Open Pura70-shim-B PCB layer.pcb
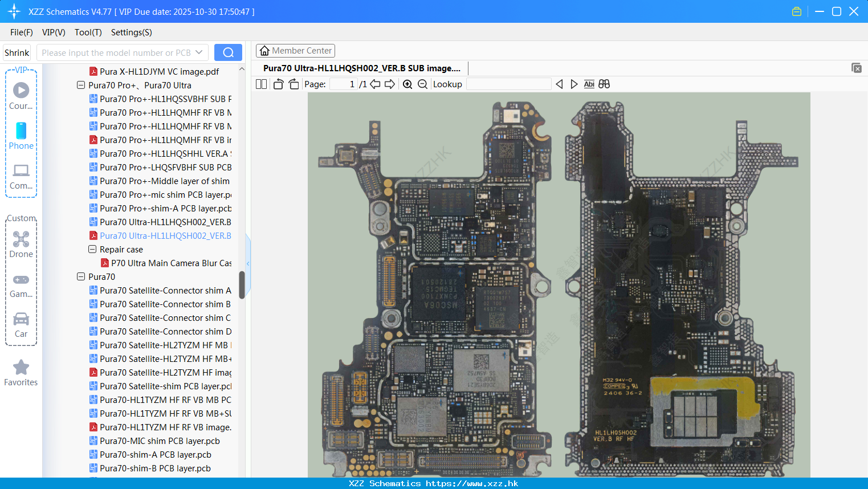The width and height of the screenshot is (868, 489). tap(150, 468)
